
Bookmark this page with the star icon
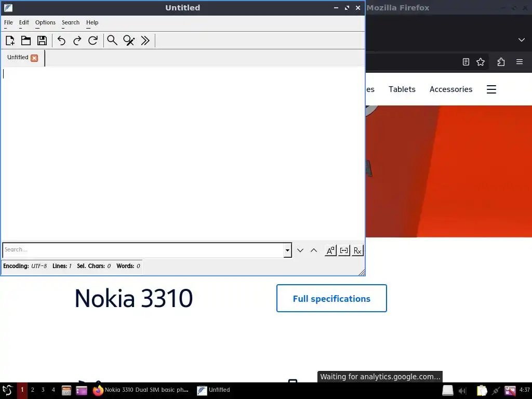click(481, 62)
